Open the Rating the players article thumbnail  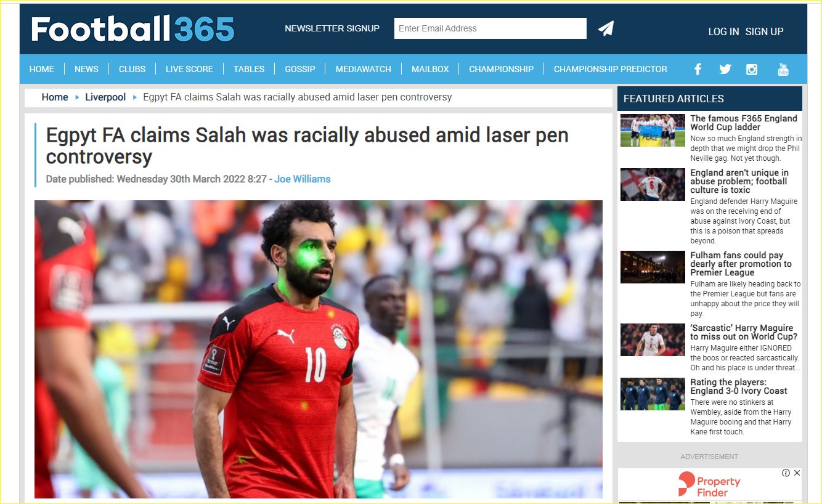pyautogui.click(x=653, y=394)
